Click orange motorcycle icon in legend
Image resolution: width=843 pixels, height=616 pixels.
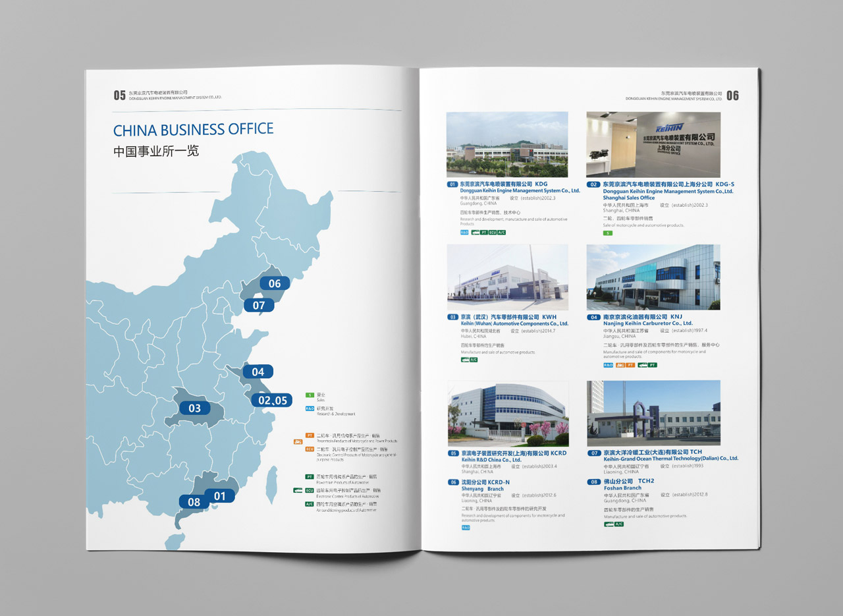(298, 442)
